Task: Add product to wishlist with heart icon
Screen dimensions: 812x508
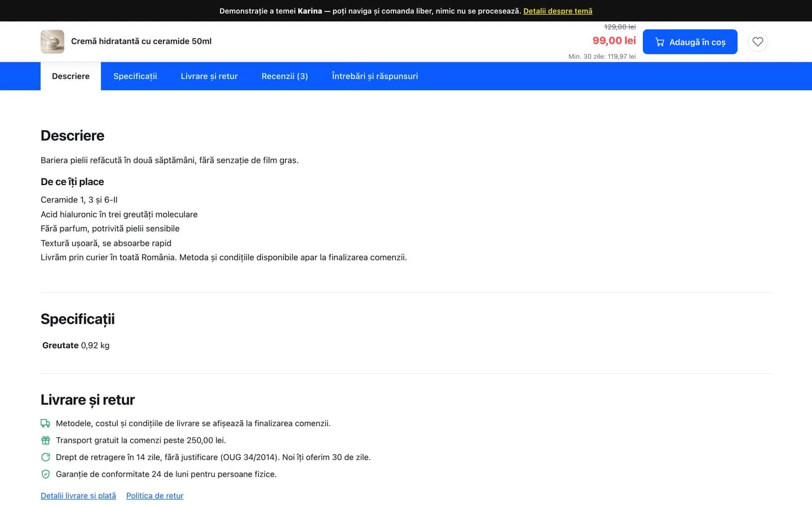Action: pos(758,42)
